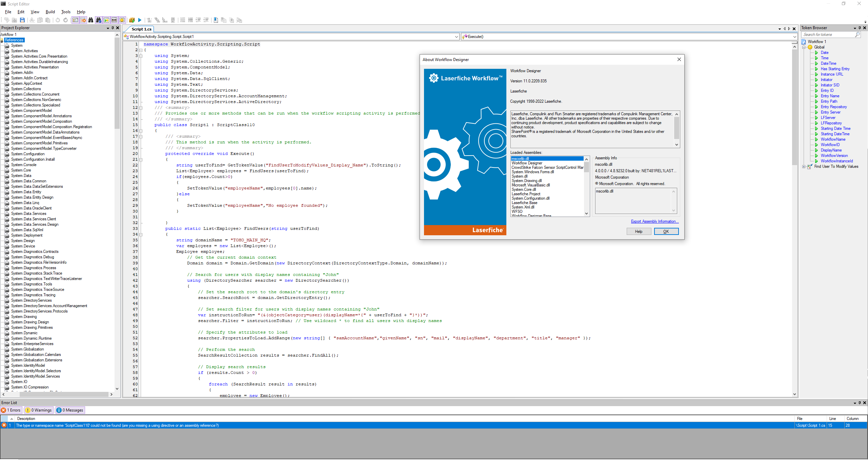Image resolution: width=868 pixels, height=460 pixels.
Task: Open the Project Explorer panel options arrow
Action: tap(108, 28)
